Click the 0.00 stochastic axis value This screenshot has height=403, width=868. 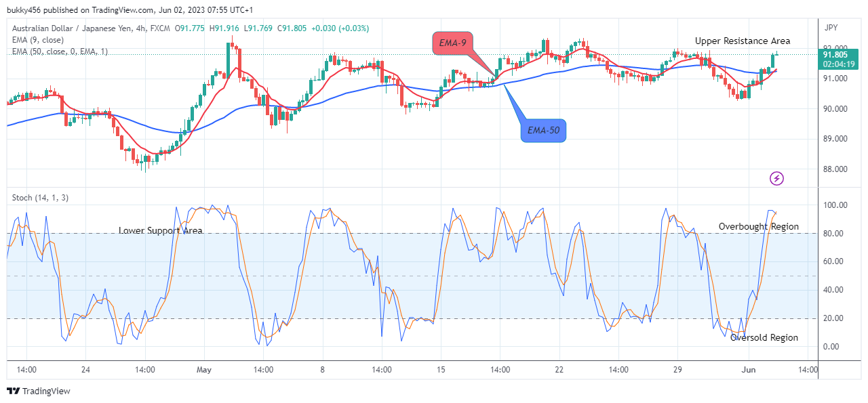click(831, 346)
